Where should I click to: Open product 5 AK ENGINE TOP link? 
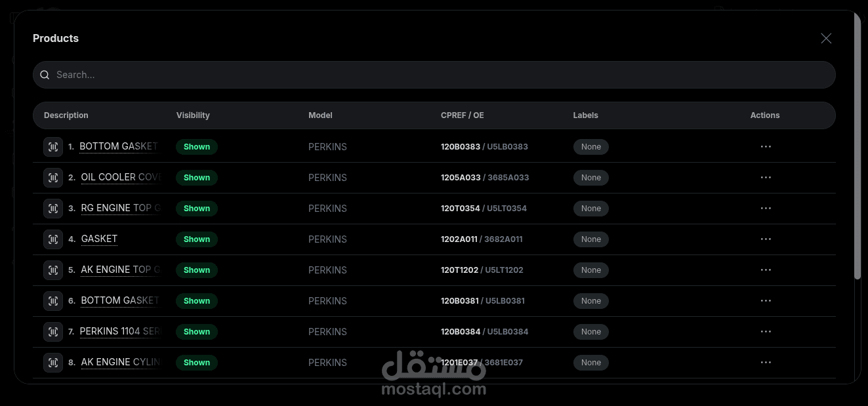click(121, 270)
